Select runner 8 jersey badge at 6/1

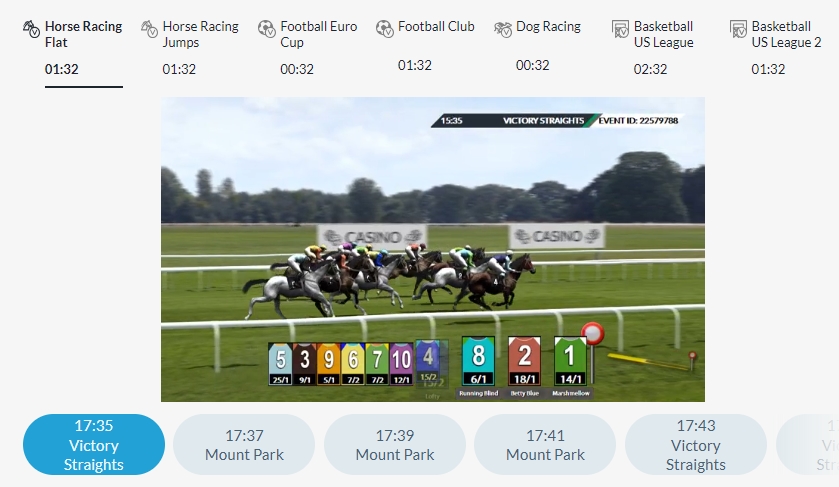click(478, 361)
